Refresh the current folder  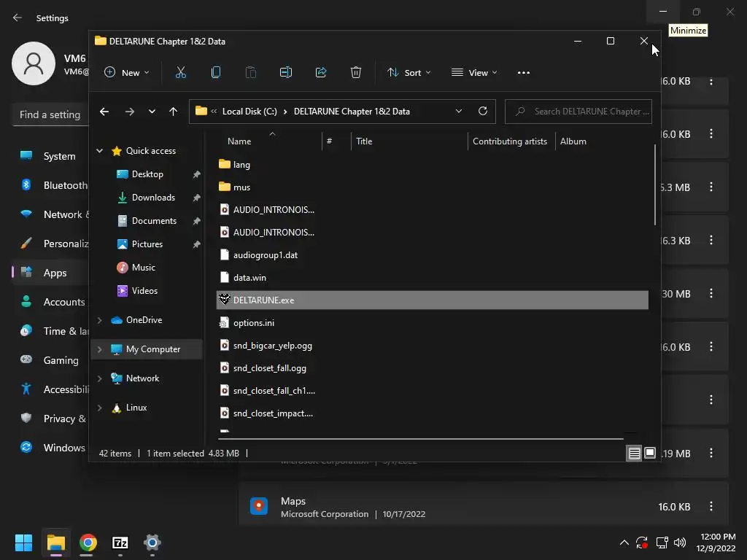pos(483,111)
